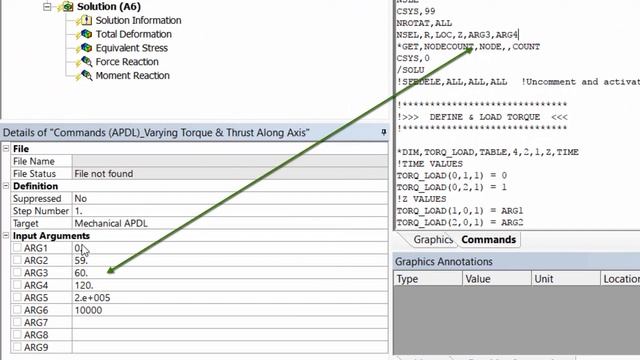This screenshot has height=360, width=640.
Task: Click the File Name value field
Action: click(x=230, y=161)
